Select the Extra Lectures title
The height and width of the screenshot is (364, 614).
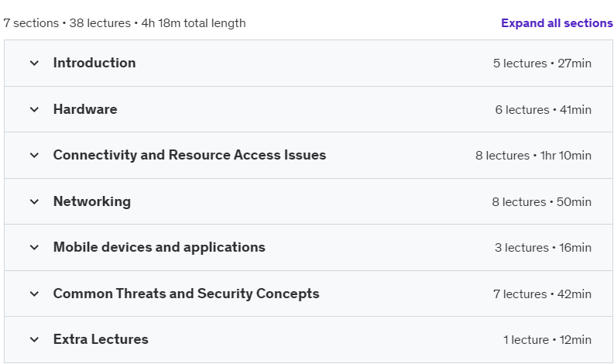point(101,339)
